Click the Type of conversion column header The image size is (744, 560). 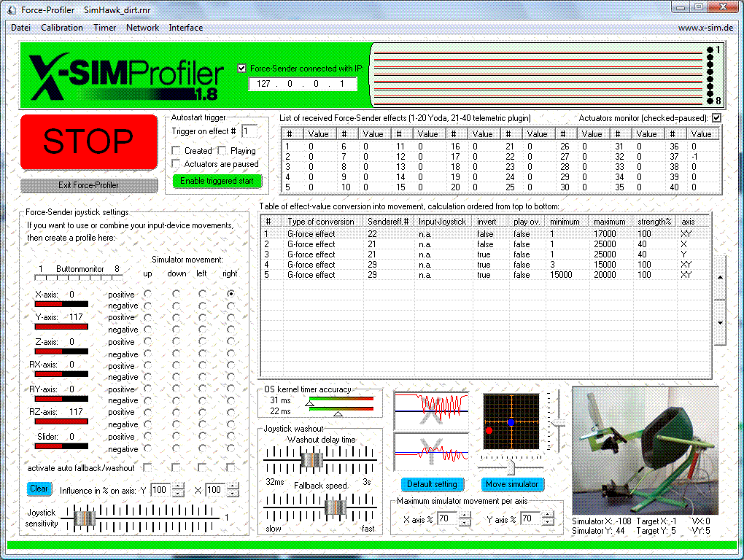[x=322, y=222]
